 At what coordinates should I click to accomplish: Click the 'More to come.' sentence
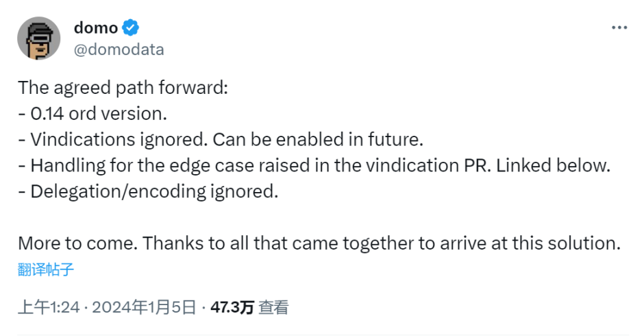click(x=77, y=243)
